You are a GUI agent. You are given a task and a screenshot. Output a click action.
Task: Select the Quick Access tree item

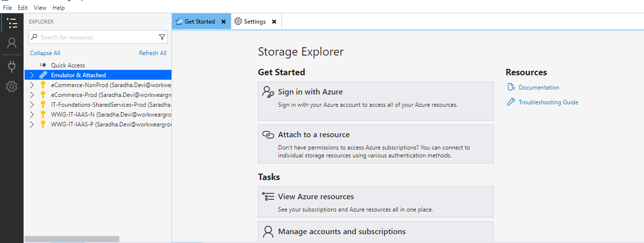[x=68, y=65]
